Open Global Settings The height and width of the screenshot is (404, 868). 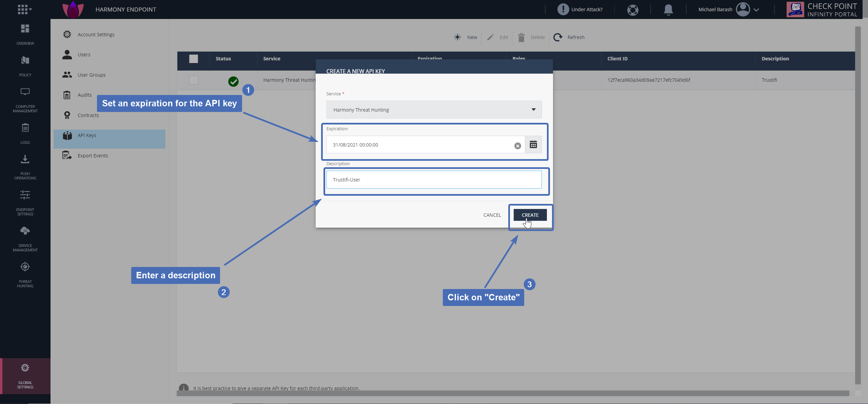pos(25,376)
